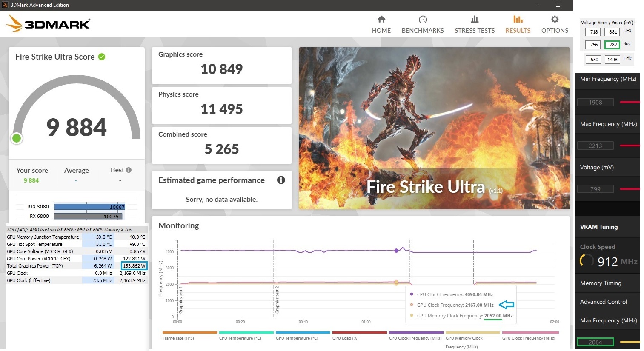Screen dimensions: 644x351
Task: Click the stress tests bar-chart icon
Action: tap(475, 19)
